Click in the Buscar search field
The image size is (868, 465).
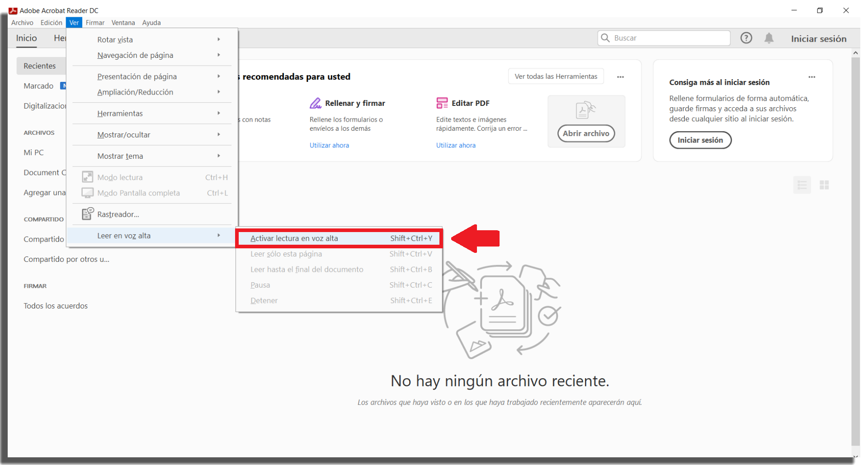(x=664, y=38)
